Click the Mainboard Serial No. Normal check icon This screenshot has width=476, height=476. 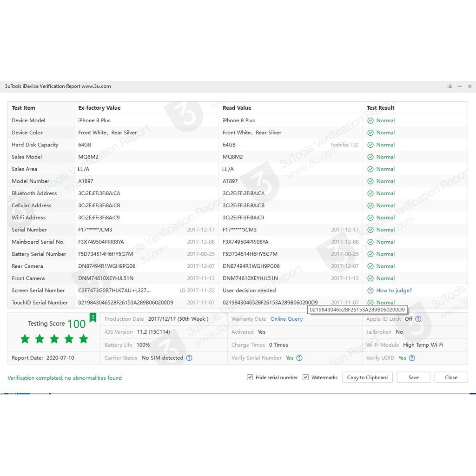(370, 242)
